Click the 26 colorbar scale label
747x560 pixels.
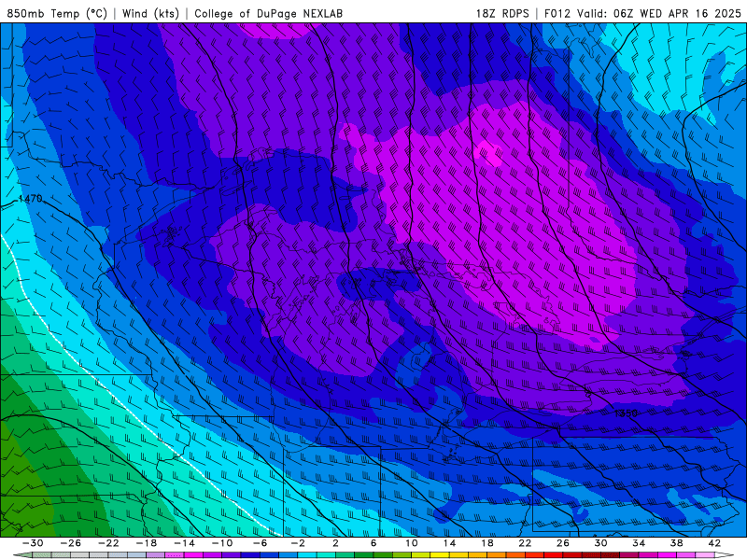[x=563, y=543]
